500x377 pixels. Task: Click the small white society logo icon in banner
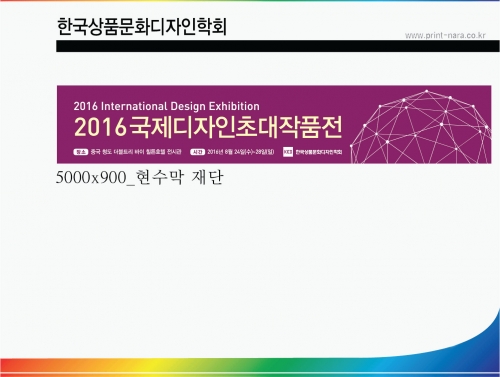(288, 152)
